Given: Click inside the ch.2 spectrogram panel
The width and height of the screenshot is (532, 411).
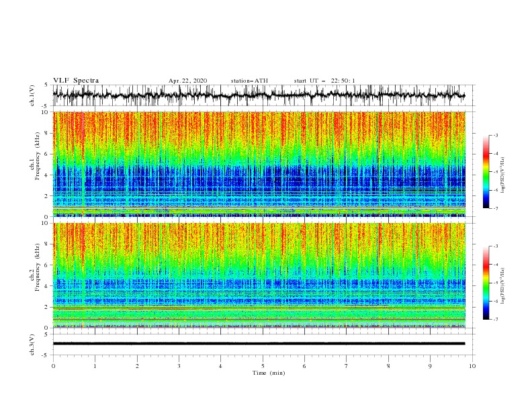Looking at the screenshot, I should pos(259,275).
